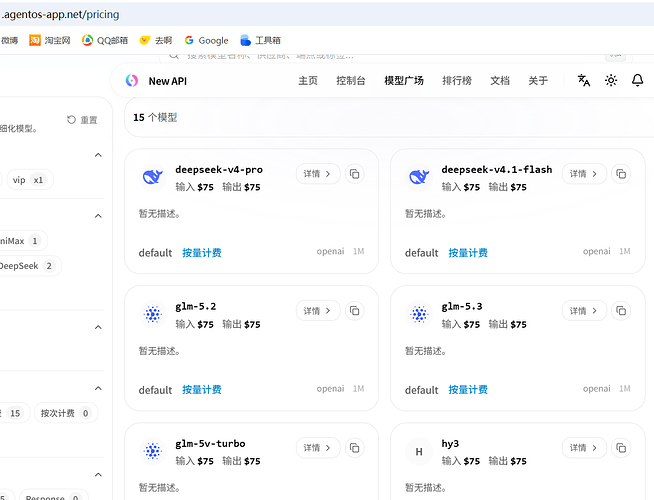Open the 去啊 bookmark
This screenshot has width=654, height=500.
pos(156,40)
